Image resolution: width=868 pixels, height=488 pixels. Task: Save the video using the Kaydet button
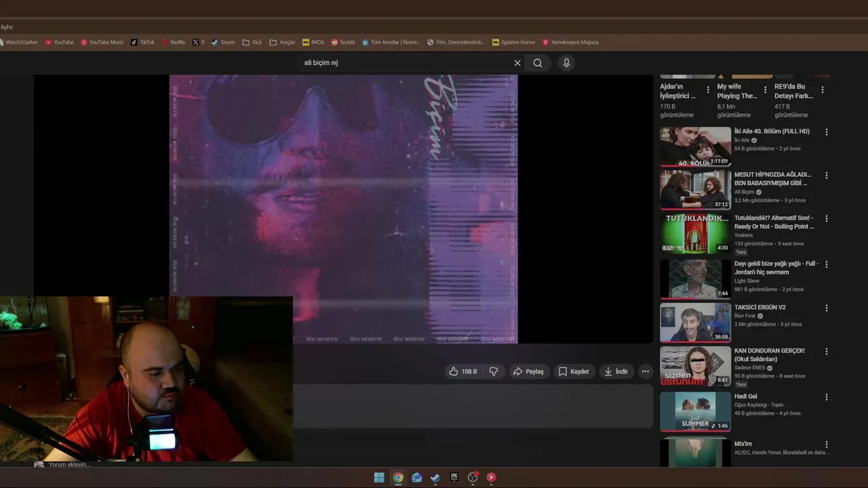(574, 371)
